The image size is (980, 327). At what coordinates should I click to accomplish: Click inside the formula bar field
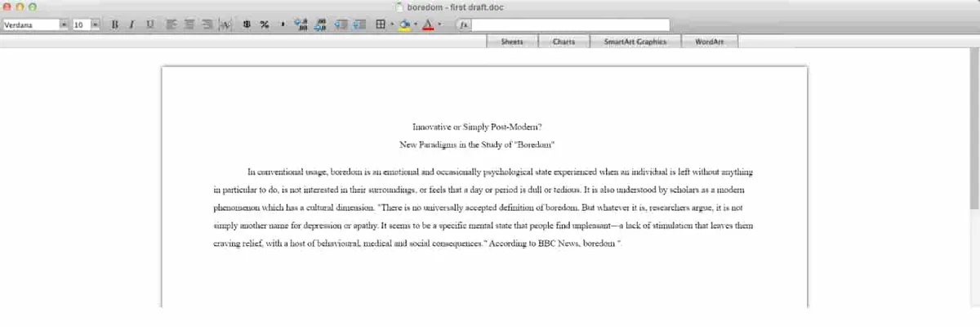(570, 25)
